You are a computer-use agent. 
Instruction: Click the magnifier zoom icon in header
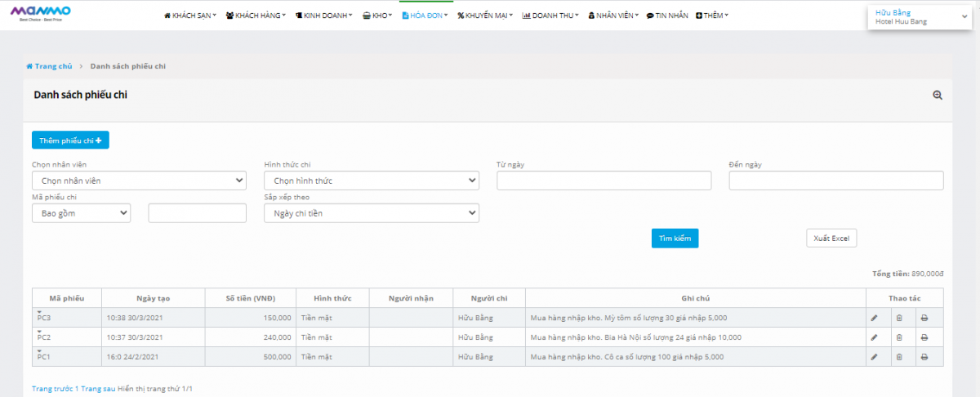click(938, 95)
